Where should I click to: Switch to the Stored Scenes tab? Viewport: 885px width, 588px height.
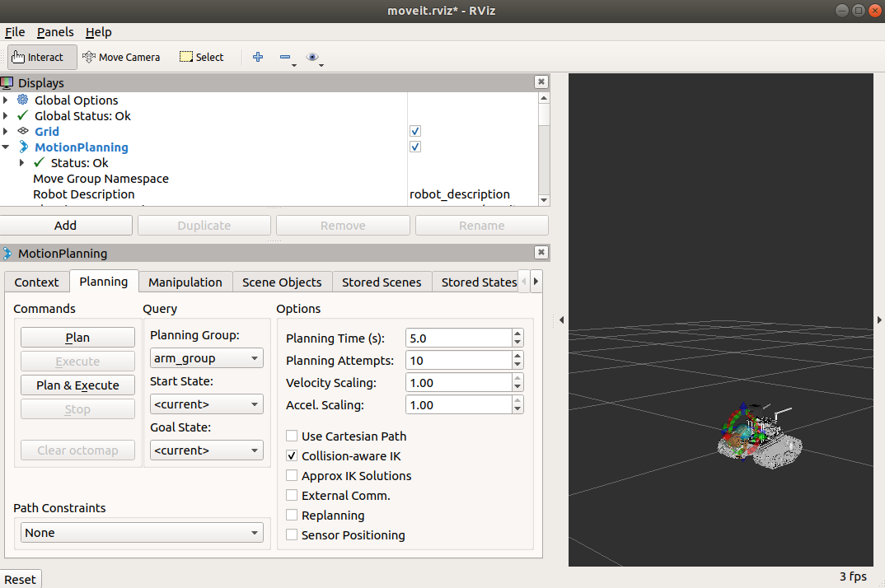[382, 282]
